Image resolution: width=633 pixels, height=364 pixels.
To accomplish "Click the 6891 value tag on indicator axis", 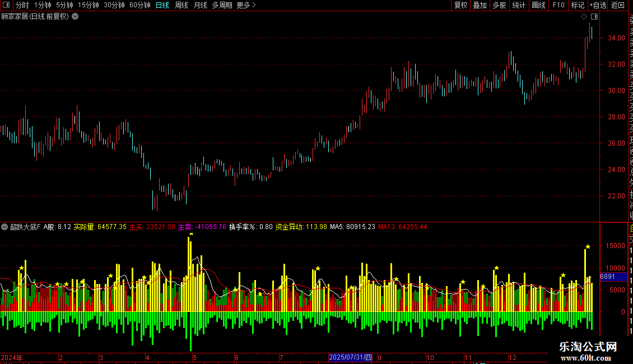I will tap(613, 277).
